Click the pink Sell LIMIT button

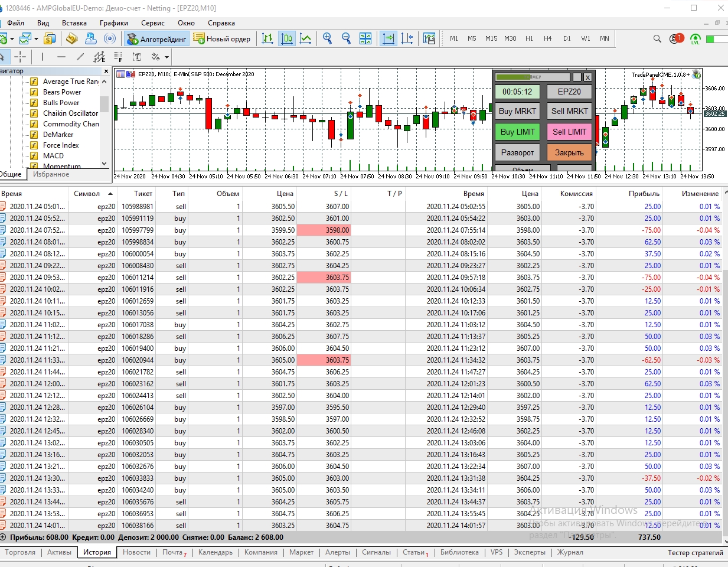point(570,132)
